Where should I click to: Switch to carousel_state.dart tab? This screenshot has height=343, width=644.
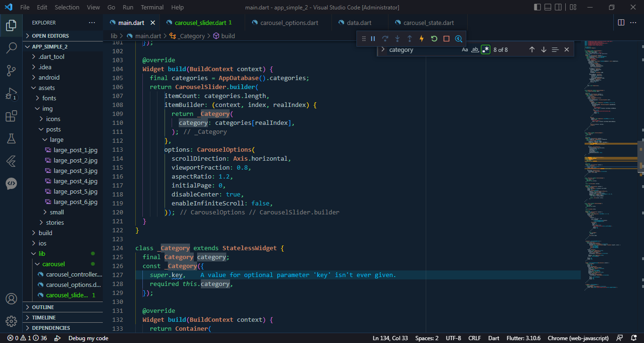pyautogui.click(x=429, y=23)
